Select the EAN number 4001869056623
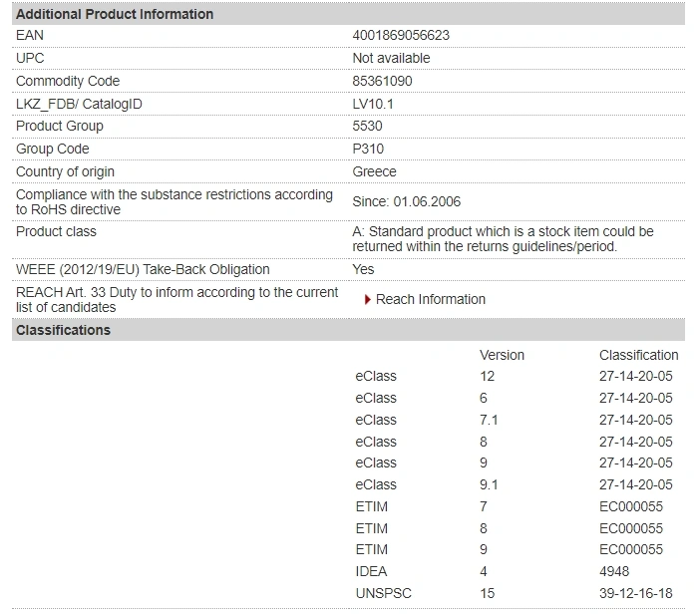Image resolution: width=695 pixels, height=616 pixels. pos(401,36)
